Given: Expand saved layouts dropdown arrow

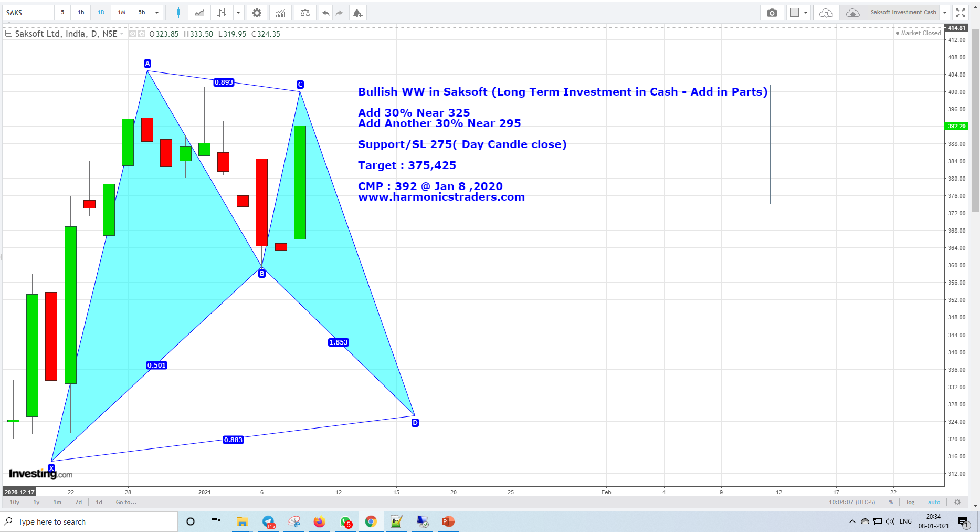Looking at the screenshot, I should tap(945, 13).
